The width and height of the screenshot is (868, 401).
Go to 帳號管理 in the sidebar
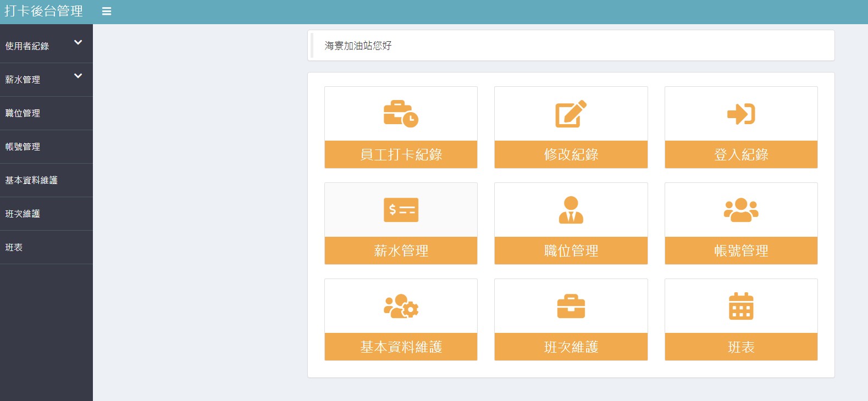(23, 147)
